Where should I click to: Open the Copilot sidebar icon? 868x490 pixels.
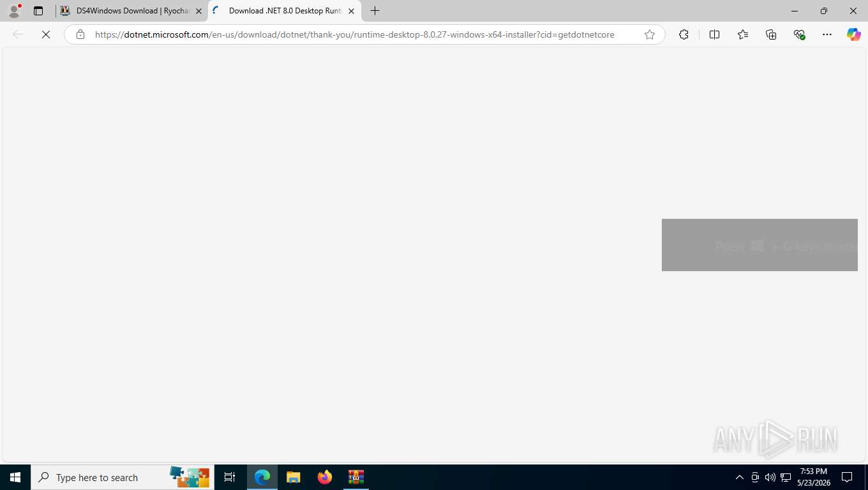[854, 34]
